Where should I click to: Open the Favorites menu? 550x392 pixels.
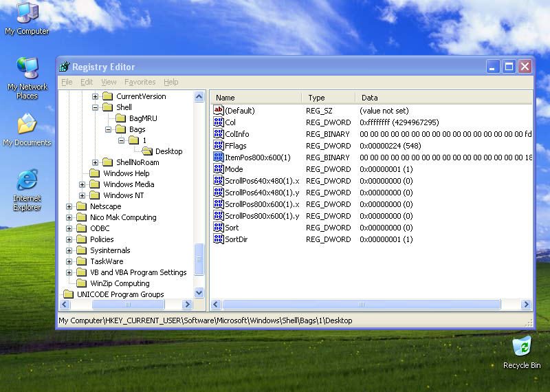tap(140, 82)
